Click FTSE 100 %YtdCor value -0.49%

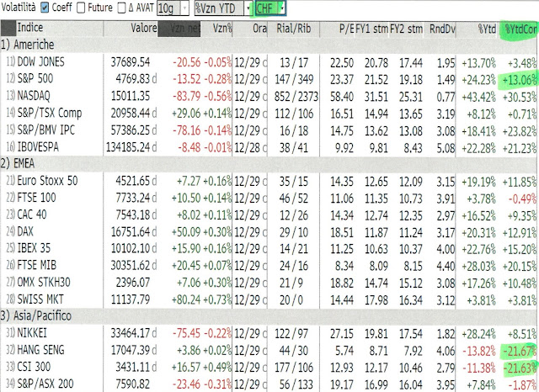click(x=522, y=199)
